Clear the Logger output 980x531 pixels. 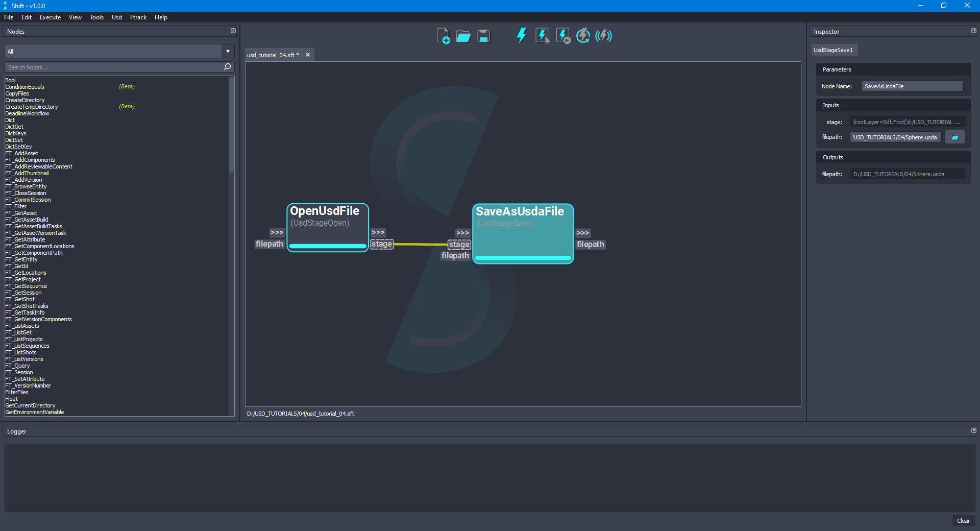point(963,521)
